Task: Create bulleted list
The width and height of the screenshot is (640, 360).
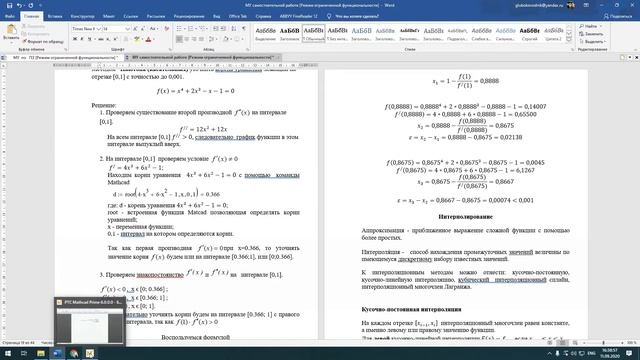Action: tap(179, 29)
